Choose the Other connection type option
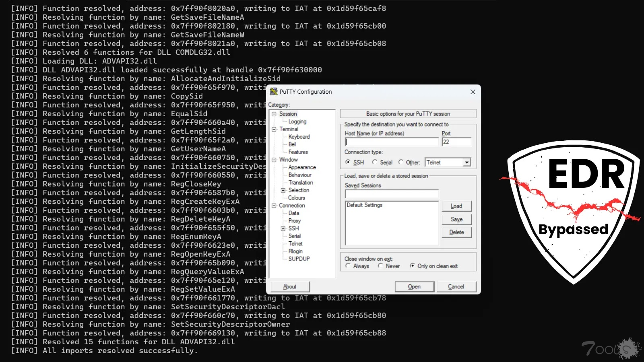Viewport: 644px width, 362px height. (x=401, y=162)
